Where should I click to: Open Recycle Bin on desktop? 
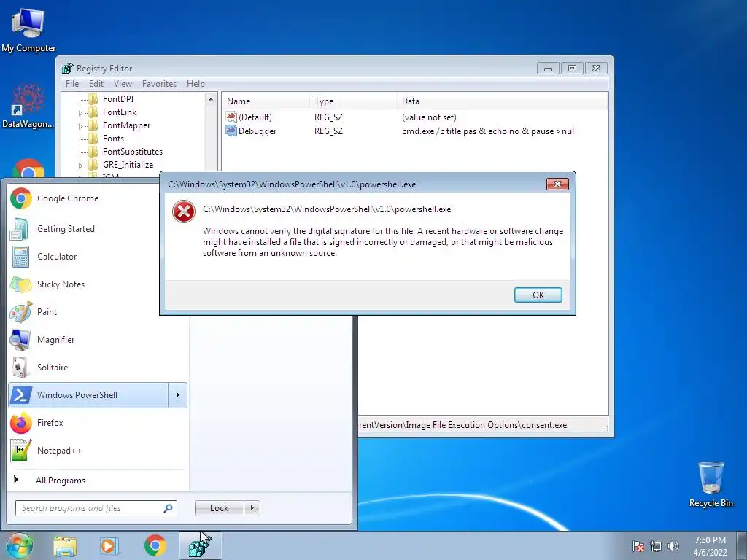[x=711, y=484]
